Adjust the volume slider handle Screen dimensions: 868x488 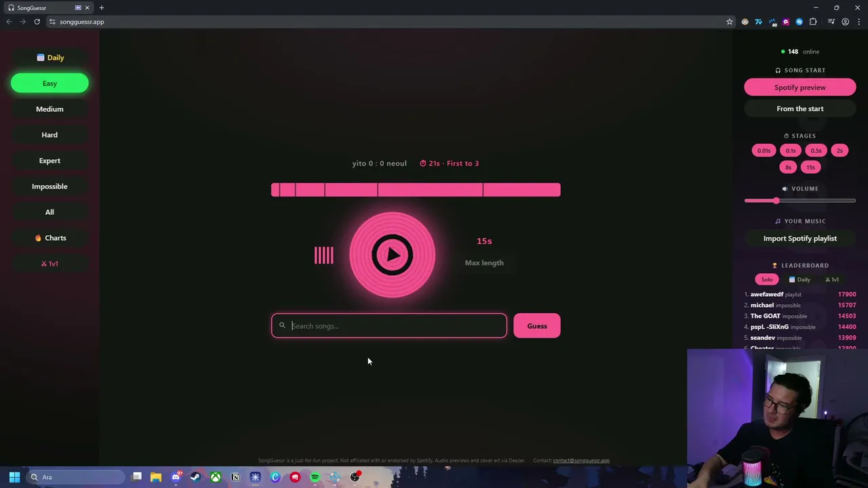pyautogui.click(x=776, y=201)
